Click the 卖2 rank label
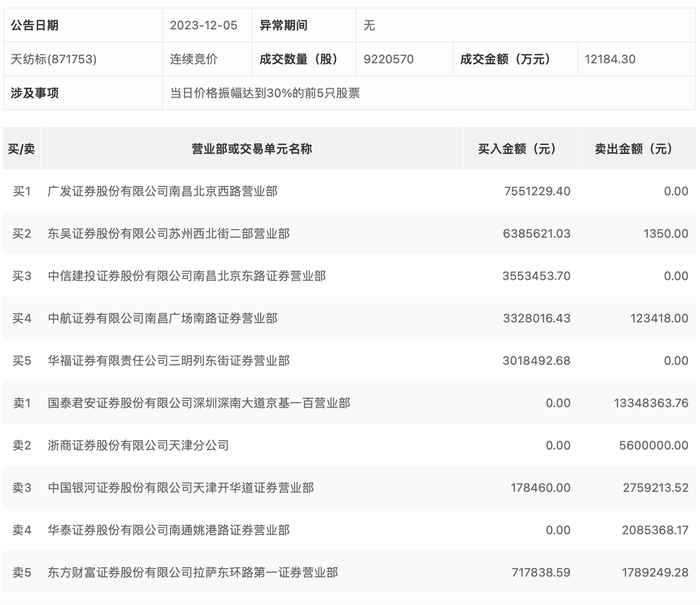The height and width of the screenshot is (605, 700). pyautogui.click(x=21, y=446)
